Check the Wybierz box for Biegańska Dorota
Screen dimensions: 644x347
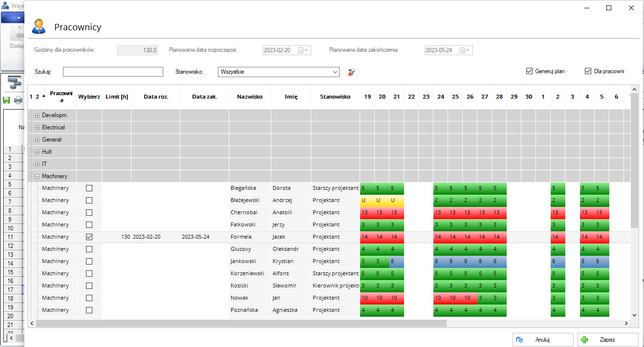pyautogui.click(x=89, y=188)
